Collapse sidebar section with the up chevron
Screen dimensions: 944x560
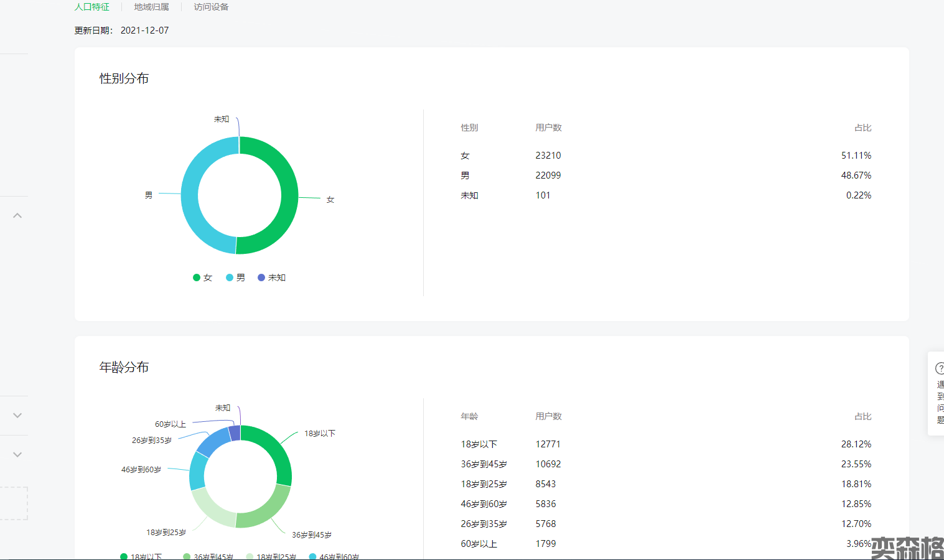tap(17, 216)
